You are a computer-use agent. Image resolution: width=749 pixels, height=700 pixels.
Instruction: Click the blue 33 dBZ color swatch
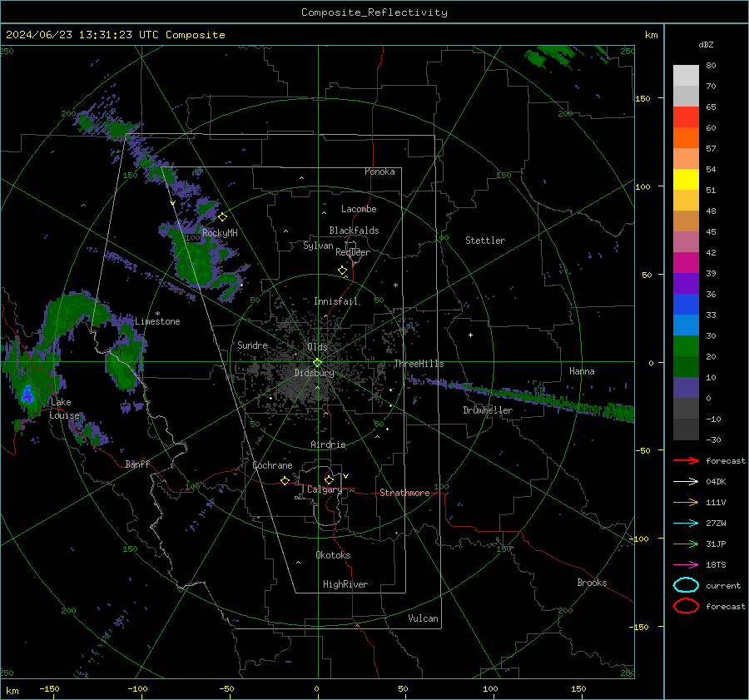click(x=686, y=305)
